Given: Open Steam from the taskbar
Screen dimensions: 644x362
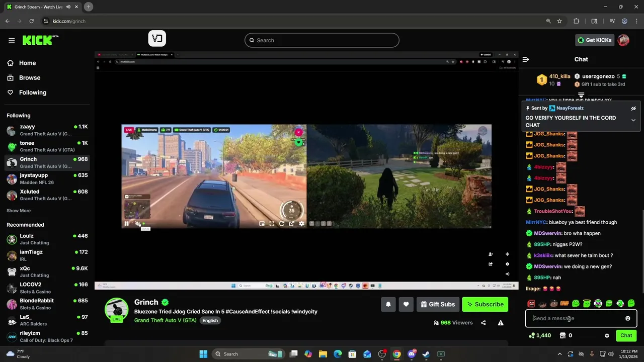Looking at the screenshot, I should [426, 354].
